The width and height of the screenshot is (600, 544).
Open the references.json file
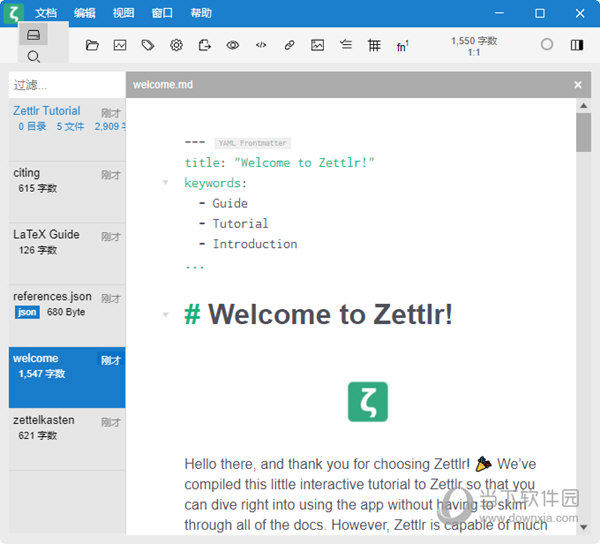(x=67, y=316)
